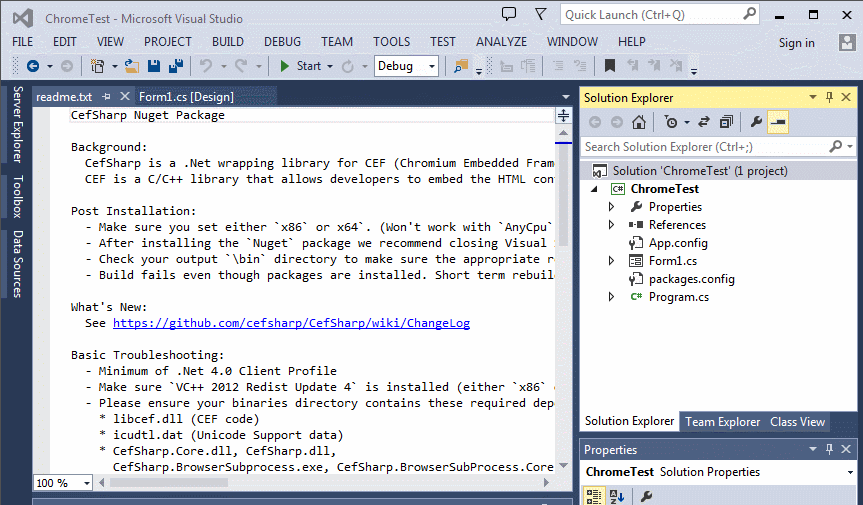Open the Data Sources side tab
Viewport: 863px width, 505px height.
tap(18, 264)
